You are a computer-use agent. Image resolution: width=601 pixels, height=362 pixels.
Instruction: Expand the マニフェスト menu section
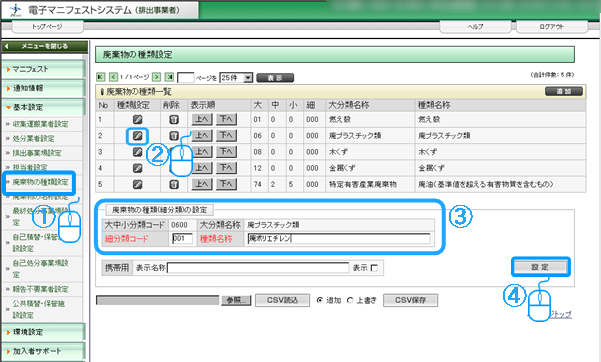[43, 69]
